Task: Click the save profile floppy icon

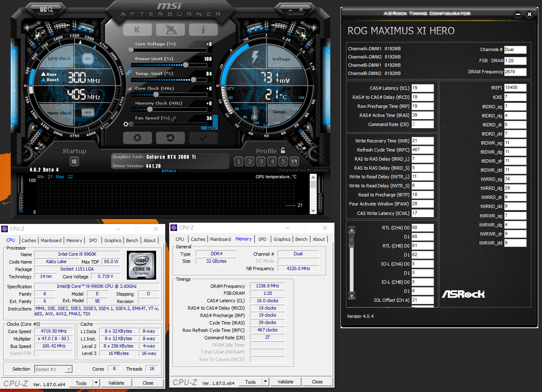Action: click(294, 161)
